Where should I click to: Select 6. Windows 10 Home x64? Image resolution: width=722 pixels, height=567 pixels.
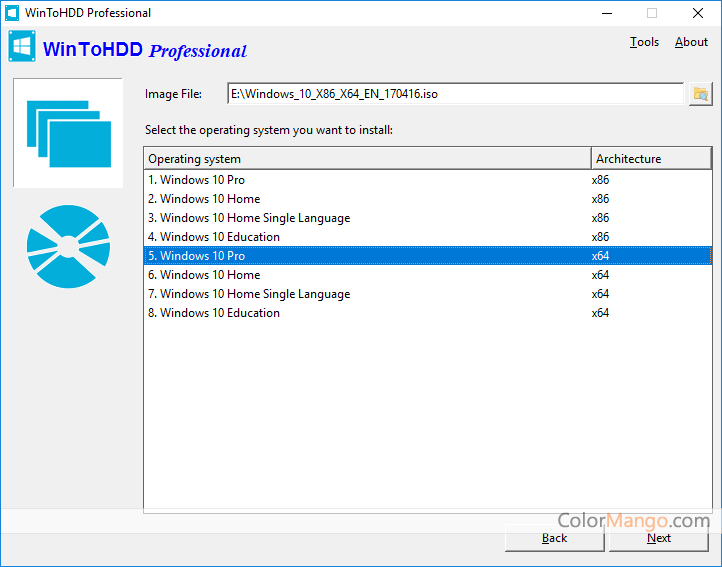[210, 275]
